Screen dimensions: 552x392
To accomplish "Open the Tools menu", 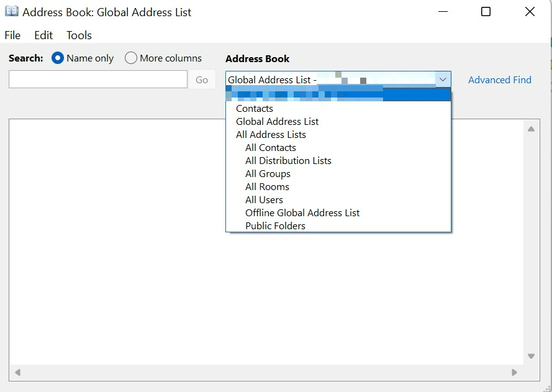I will point(79,35).
